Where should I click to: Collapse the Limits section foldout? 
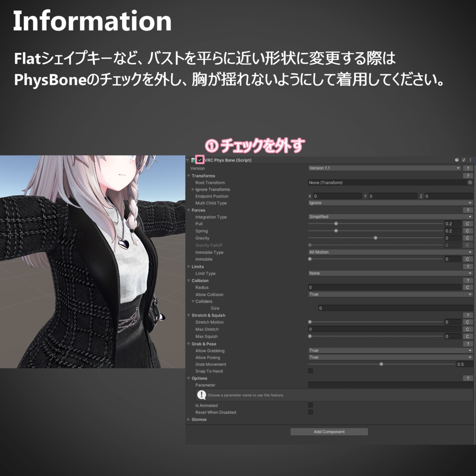click(189, 266)
